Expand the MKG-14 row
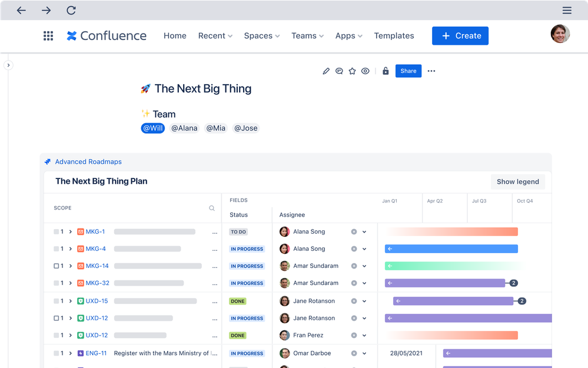This screenshot has width=588, height=368. (x=70, y=266)
